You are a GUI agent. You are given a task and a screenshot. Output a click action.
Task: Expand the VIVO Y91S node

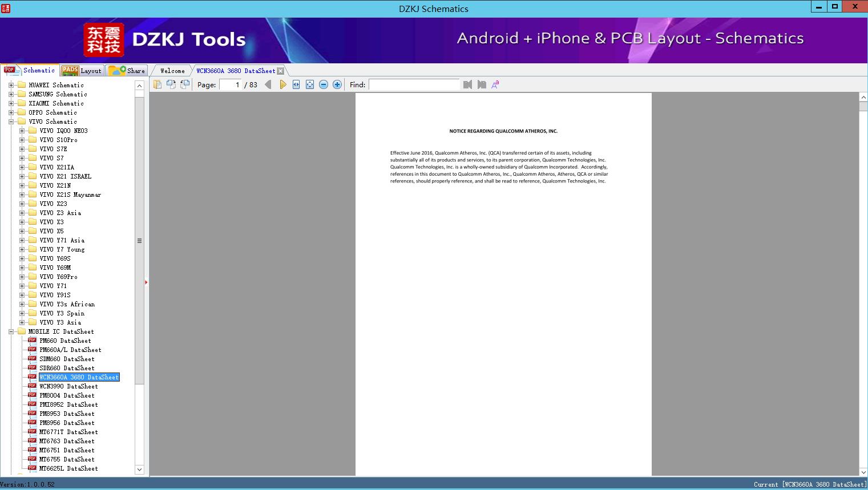click(22, 295)
